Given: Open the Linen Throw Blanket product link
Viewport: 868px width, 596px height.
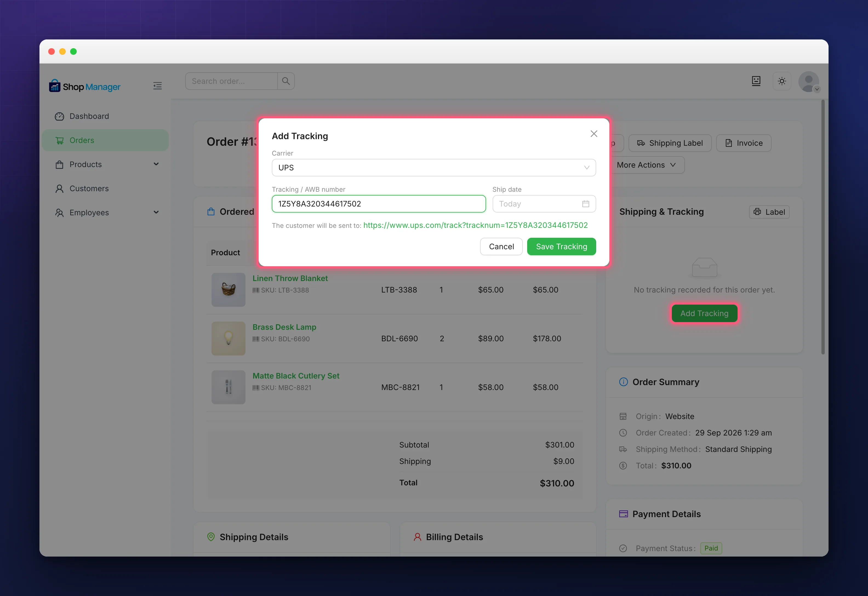Looking at the screenshot, I should tap(290, 278).
